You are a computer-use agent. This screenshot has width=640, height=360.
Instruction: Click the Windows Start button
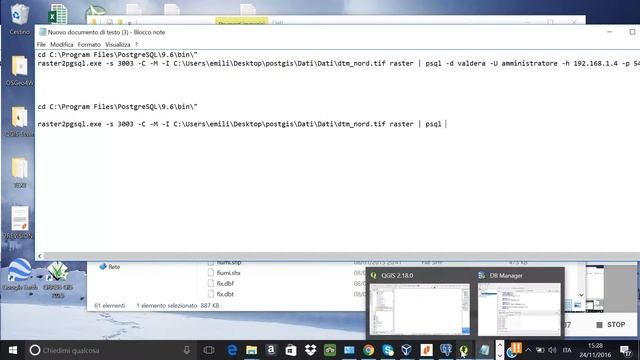(13, 350)
